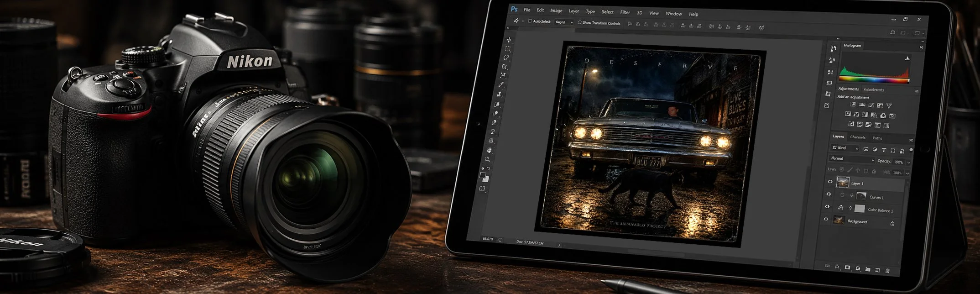
Task: Select the Layer 1 thumbnail
Action: [x=843, y=182]
